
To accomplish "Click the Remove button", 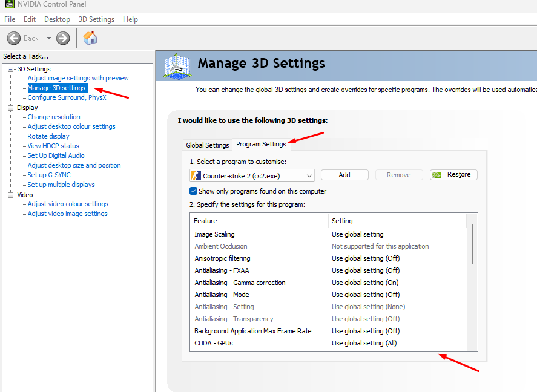I will click(x=399, y=175).
